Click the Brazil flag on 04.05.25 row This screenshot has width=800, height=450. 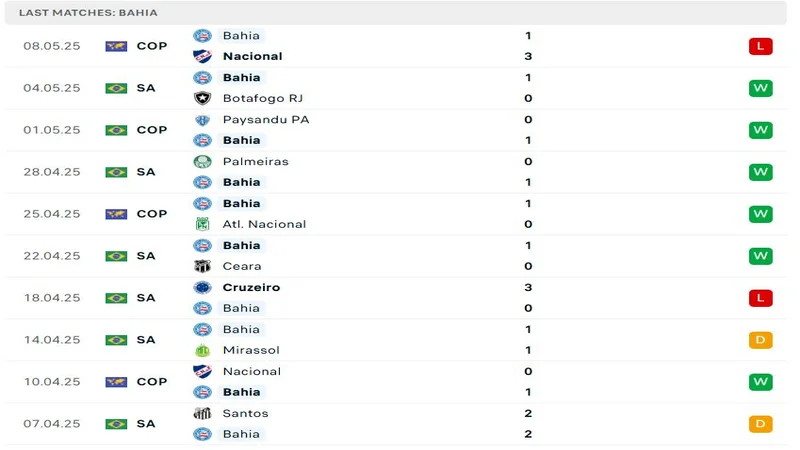116,88
